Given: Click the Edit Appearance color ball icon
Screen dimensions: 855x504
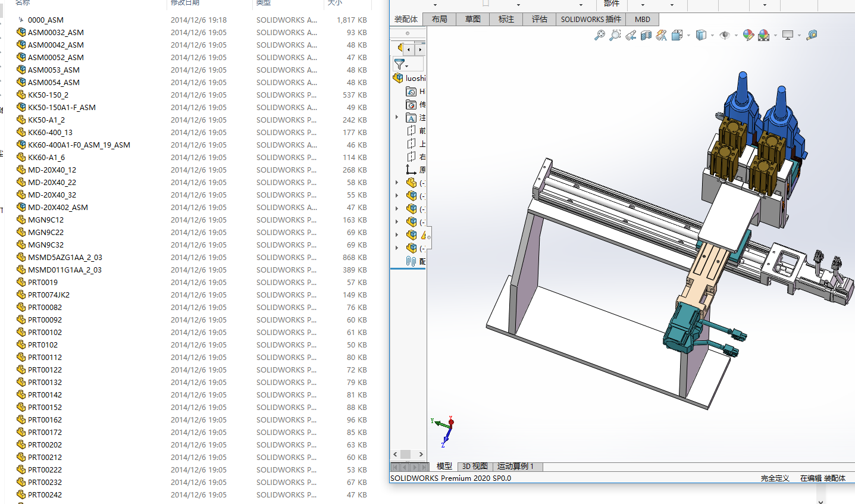Looking at the screenshot, I should [x=748, y=36].
